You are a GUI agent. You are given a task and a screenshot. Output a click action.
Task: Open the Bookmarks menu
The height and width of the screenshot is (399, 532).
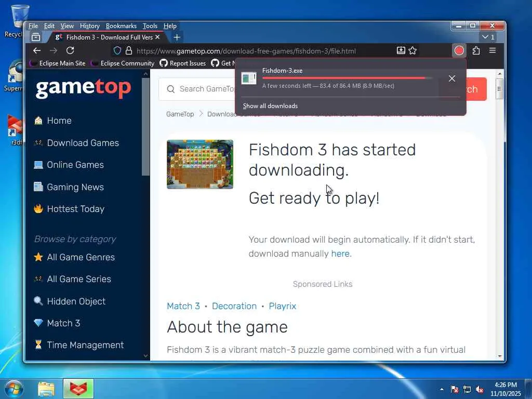point(121,26)
